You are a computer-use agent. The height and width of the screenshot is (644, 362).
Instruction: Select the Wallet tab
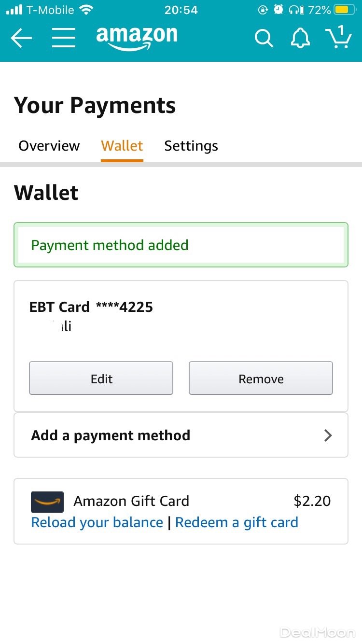(122, 146)
